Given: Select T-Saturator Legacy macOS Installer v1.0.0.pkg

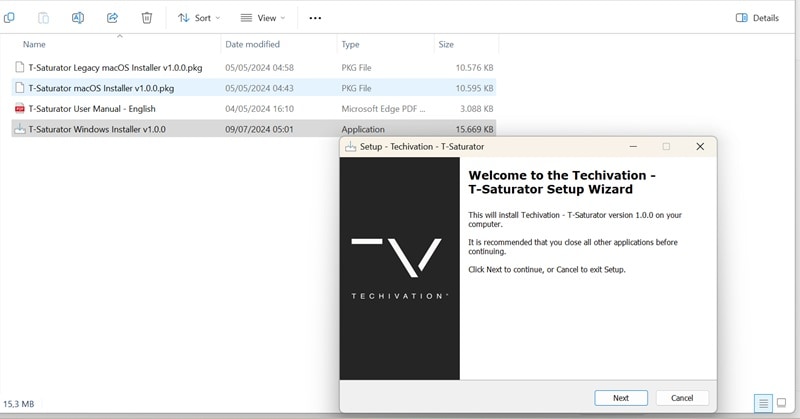Looking at the screenshot, I should [254, 67].
